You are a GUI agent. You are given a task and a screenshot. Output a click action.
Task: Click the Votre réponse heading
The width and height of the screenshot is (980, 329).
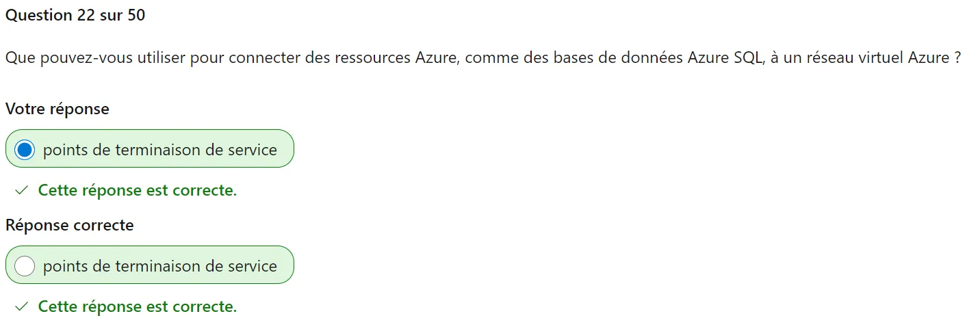(57, 109)
